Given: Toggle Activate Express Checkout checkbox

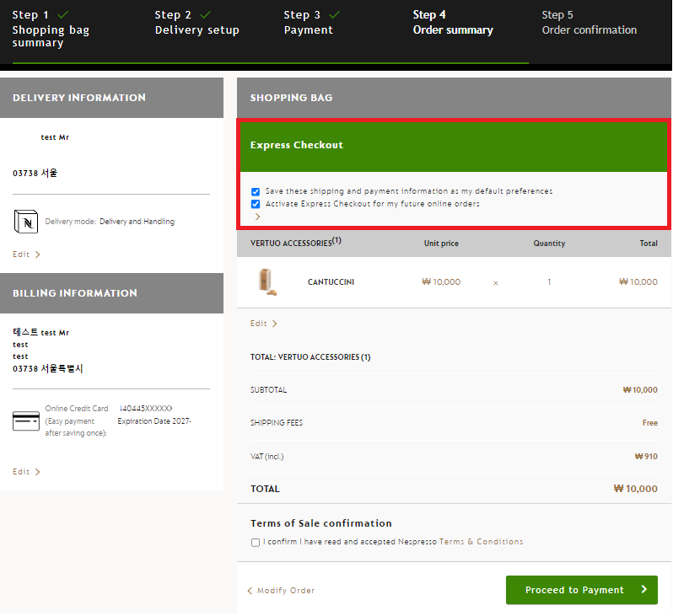Looking at the screenshot, I should coord(256,204).
